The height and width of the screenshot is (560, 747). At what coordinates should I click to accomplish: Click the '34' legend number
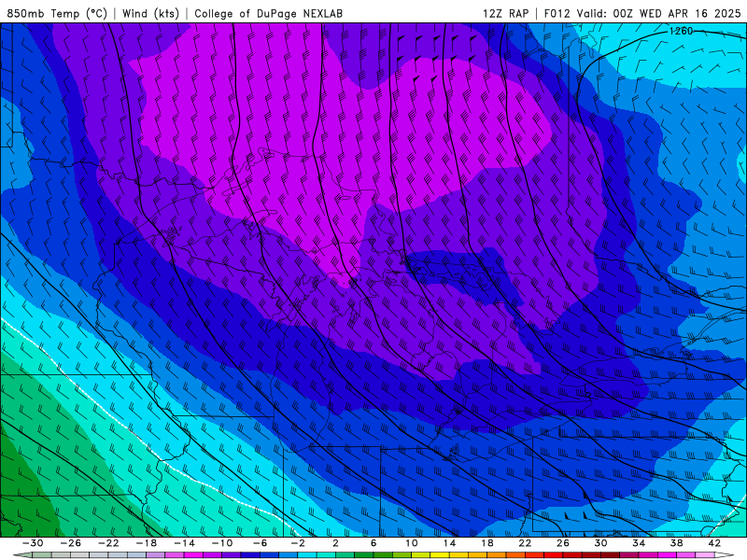pyautogui.click(x=639, y=543)
